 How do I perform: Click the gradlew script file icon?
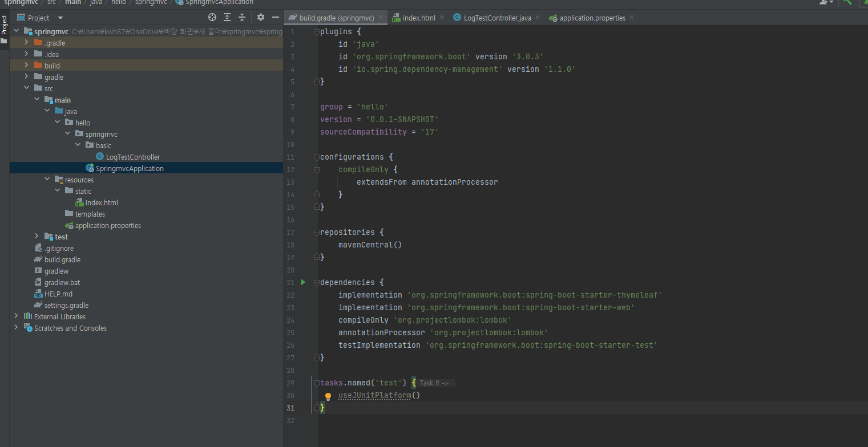(x=38, y=271)
